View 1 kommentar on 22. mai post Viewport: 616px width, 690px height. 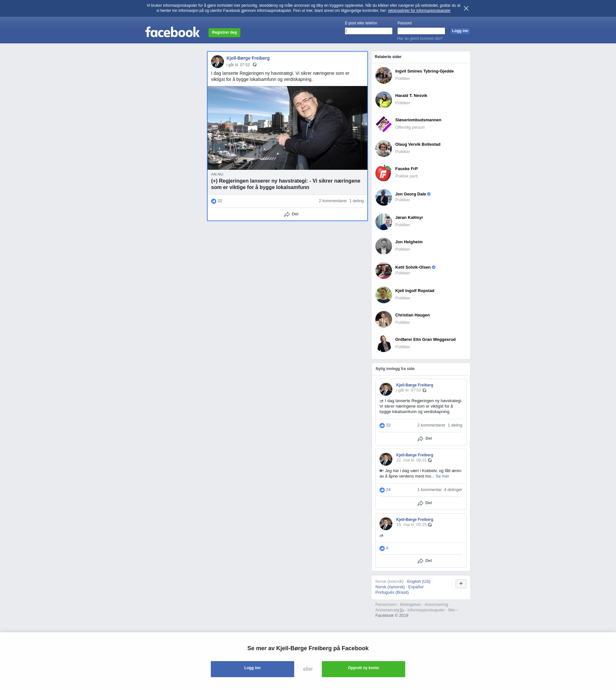(x=429, y=489)
